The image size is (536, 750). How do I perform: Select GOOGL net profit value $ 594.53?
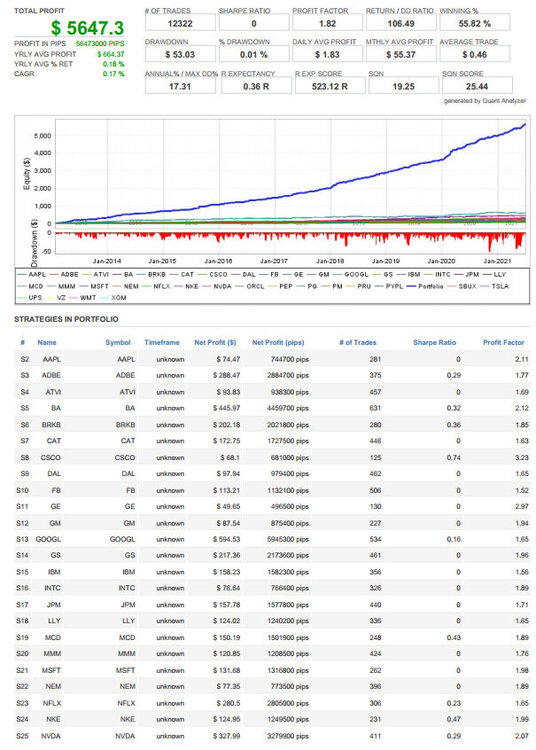click(x=227, y=539)
